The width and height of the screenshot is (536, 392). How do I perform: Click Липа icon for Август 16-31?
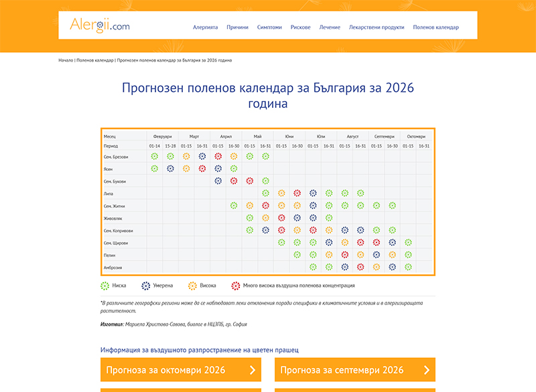[x=360, y=193]
